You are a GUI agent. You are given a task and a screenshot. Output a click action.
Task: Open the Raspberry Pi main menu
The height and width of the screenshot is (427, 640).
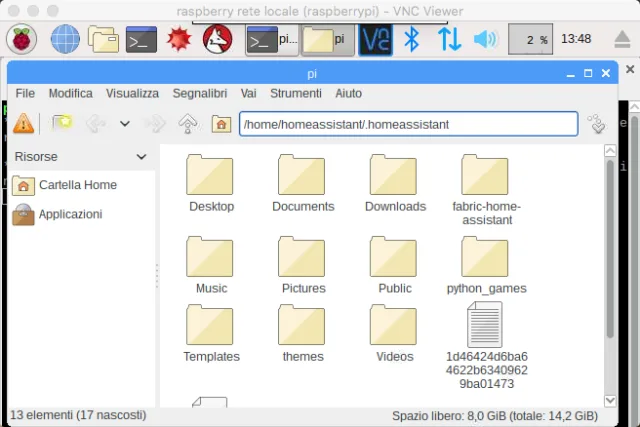click(21, 39)
